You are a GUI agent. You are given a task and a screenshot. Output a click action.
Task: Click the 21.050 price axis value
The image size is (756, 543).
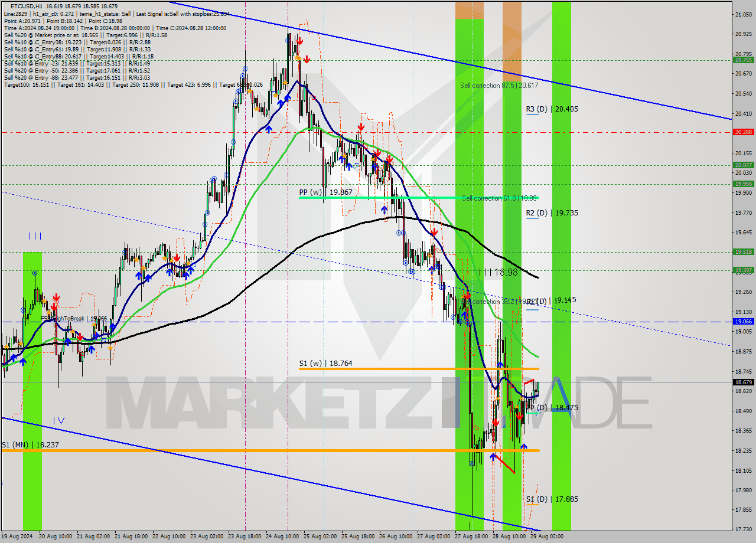[743, 14]
